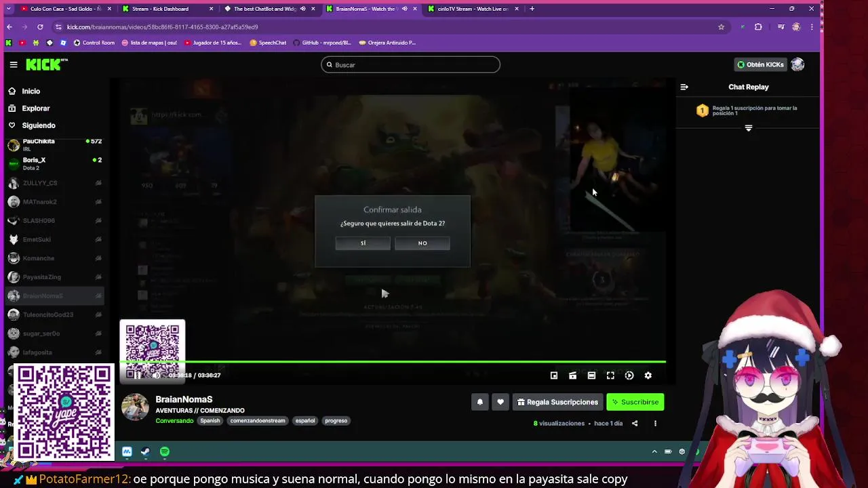Open lafagosita channel from following list
Image resolution: width=868 pixels, height=488 pixels.
pyautogui.click(x=54, y=352)
